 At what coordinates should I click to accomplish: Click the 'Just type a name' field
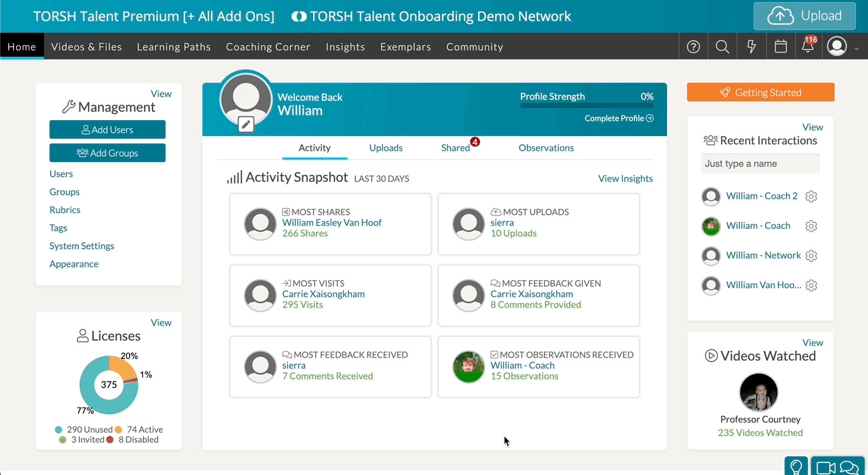(x=760, y=163)
